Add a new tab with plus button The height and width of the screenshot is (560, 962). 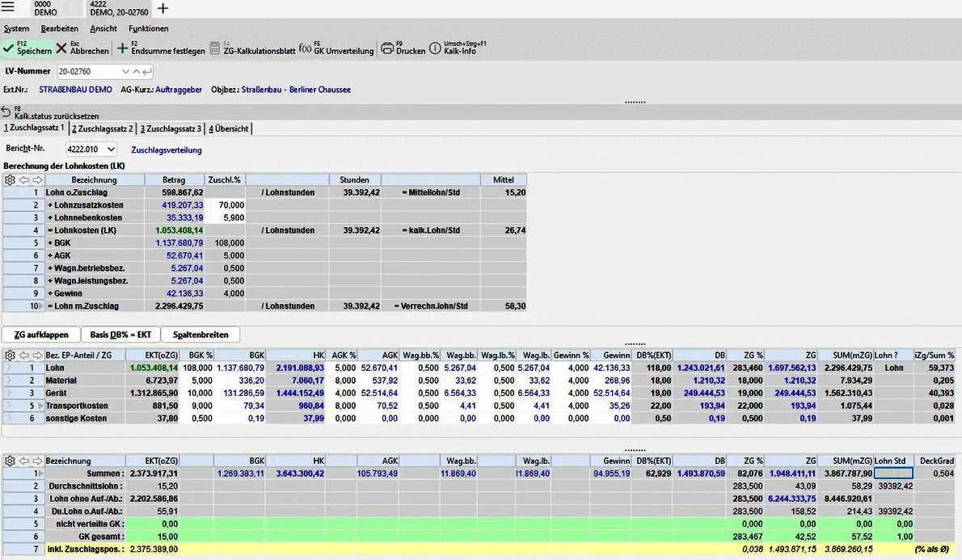coord(162,9)
